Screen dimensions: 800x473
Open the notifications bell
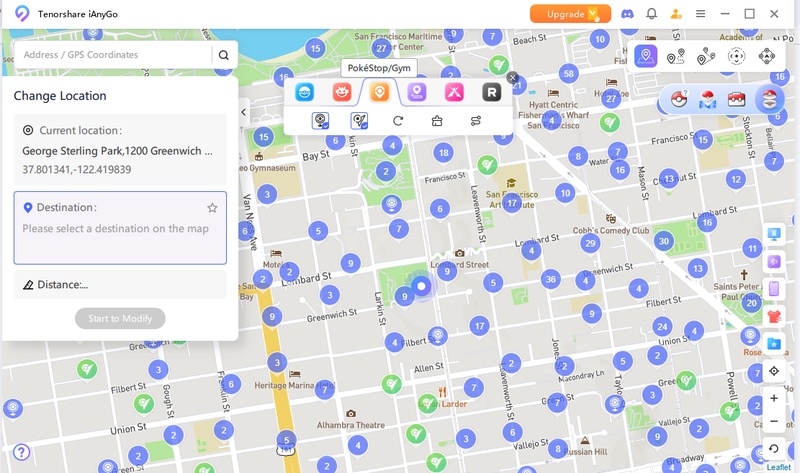click(x=652, y=14)
